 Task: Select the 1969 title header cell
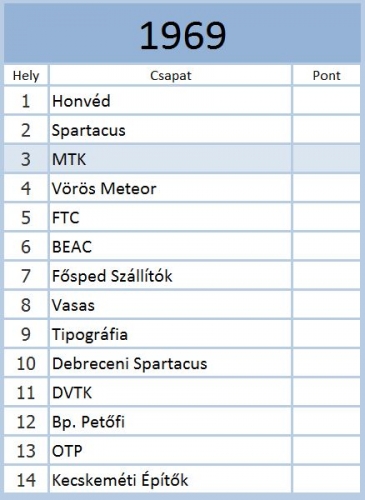pos(182,33)
